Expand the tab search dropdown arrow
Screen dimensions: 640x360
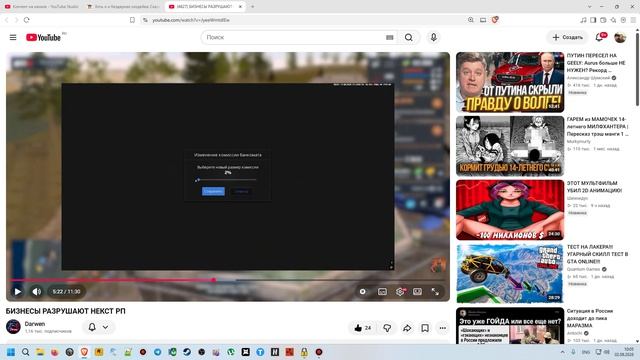[589, 7]
